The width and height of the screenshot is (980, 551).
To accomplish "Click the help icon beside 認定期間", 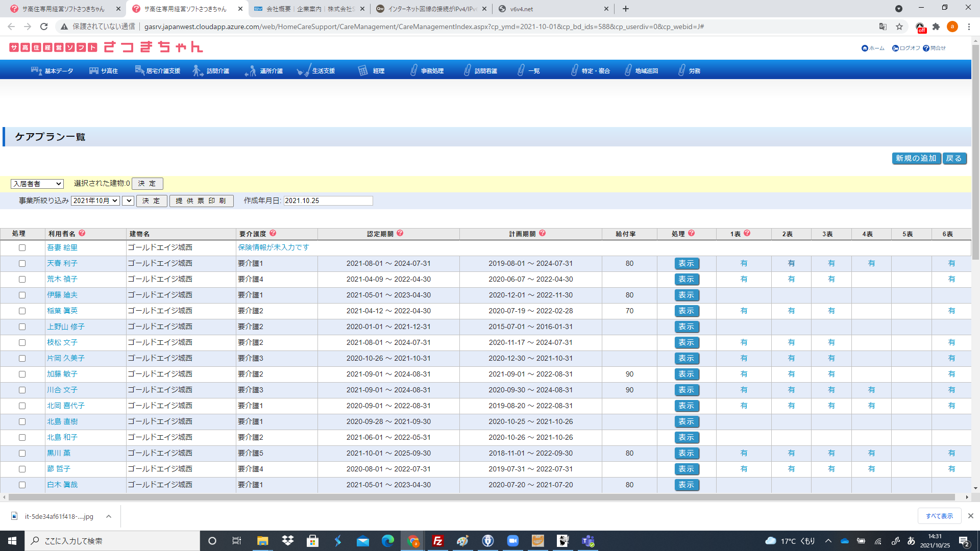I will tap(400, 233).
